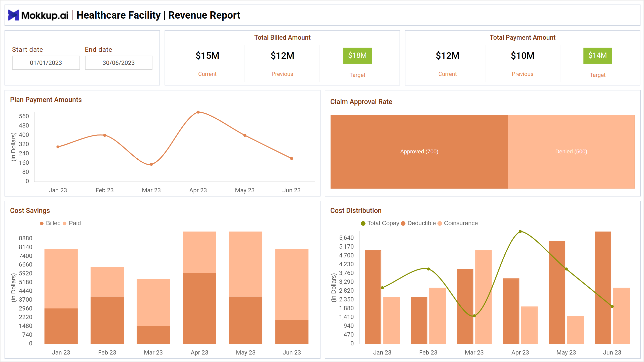The height and width of the screenshot is (362, 644).
Task: Click the 8880 axis label in Cost Savings
Action: [26, 238]
